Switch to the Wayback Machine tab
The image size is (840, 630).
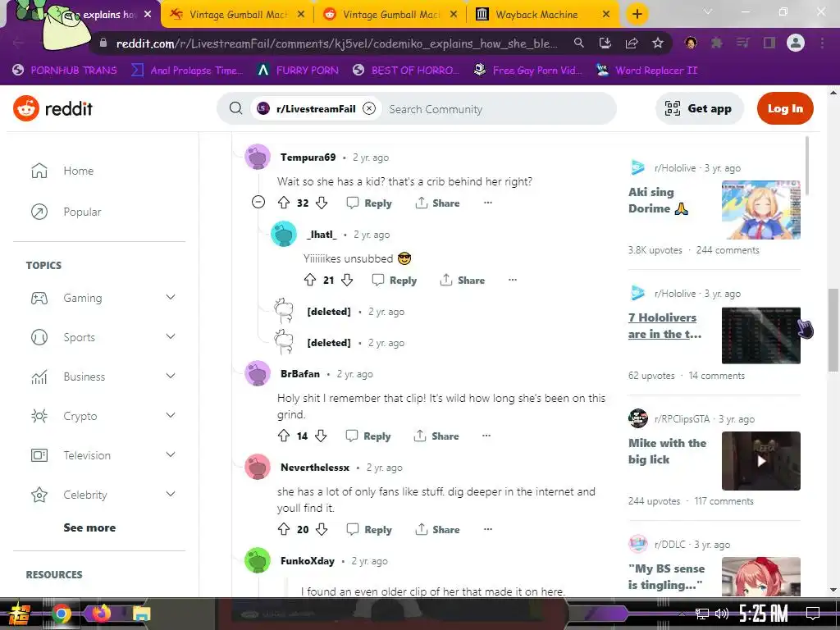tap(536, 15)
